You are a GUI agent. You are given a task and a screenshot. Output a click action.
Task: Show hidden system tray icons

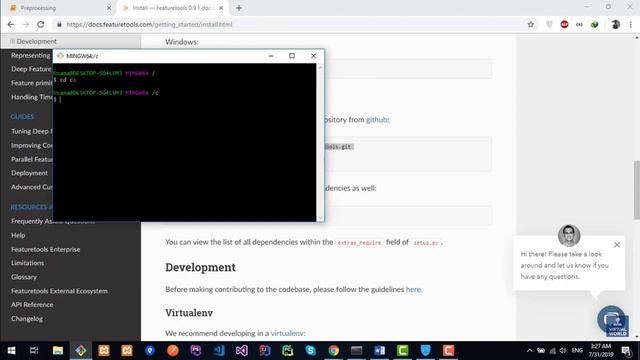point(529,351)
